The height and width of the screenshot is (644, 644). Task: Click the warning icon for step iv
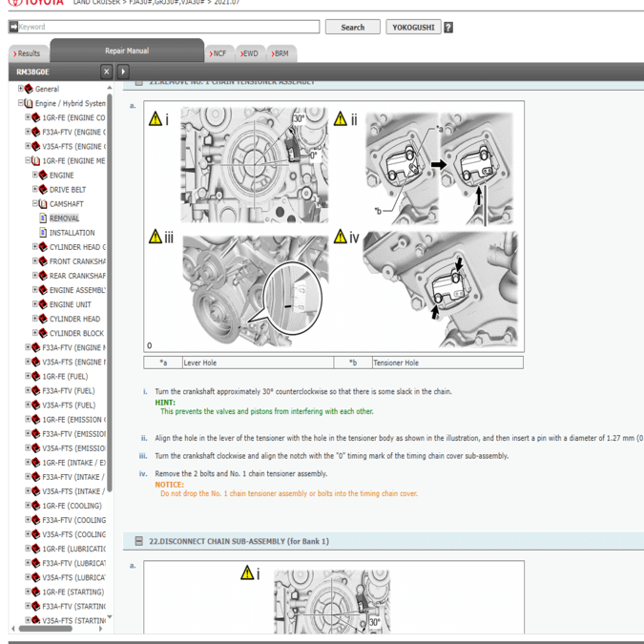pos(342,237)
